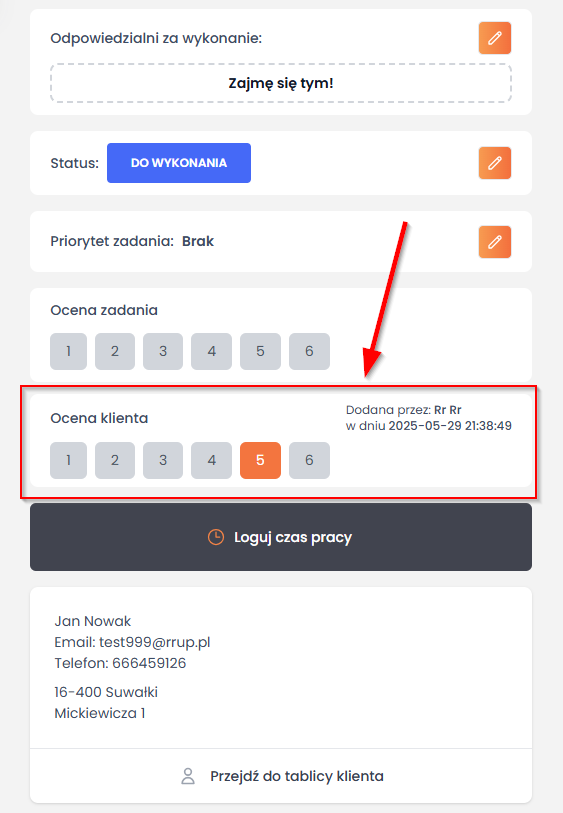This screenshot has width=563, height=813.
Task: Choose rating 3 under Ocena zadania
Action: pyautogui.click(x=163, y=352)
